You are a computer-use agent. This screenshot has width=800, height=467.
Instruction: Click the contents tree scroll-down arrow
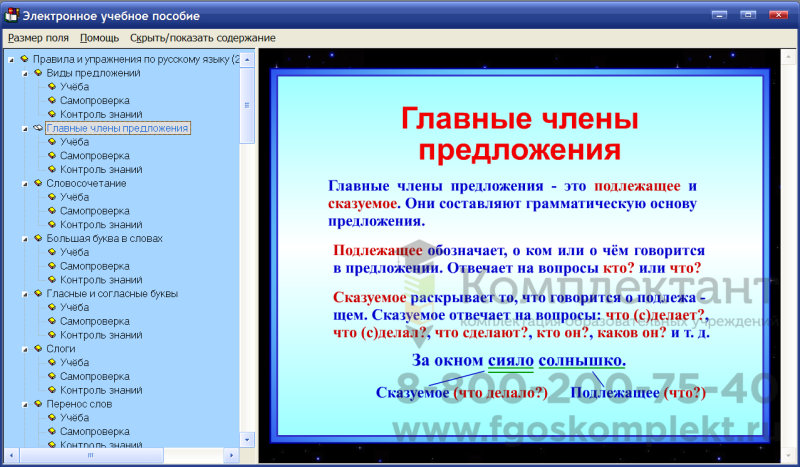click(x=247, y=439)
